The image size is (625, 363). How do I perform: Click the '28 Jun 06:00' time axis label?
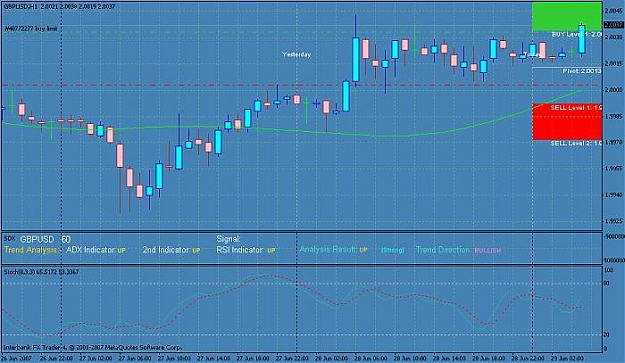pyautogui.click(x=371, y=359)
